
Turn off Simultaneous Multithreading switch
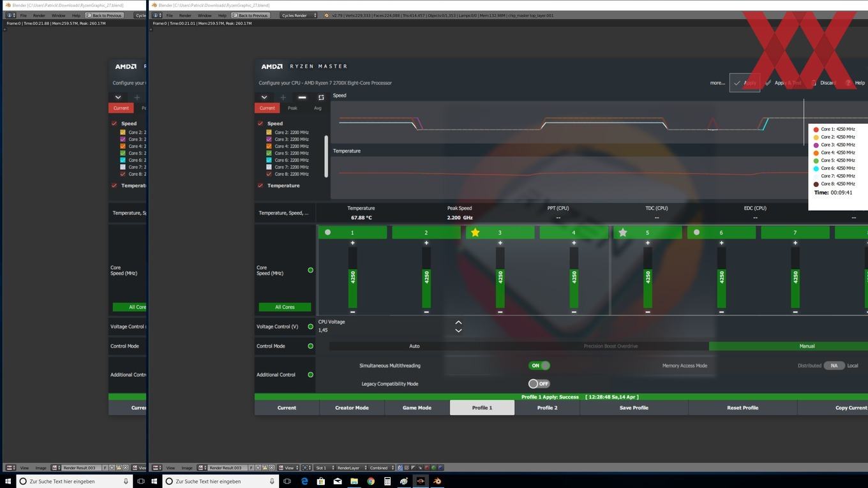539,366
